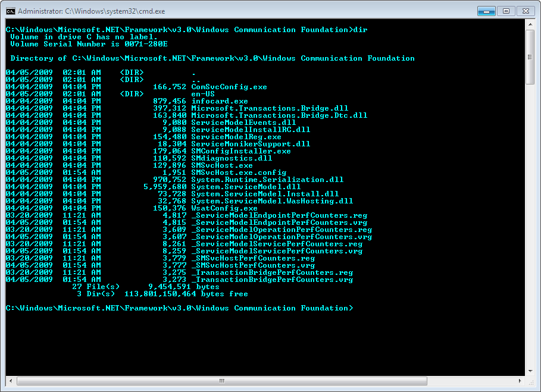Click _ServiceModelEndpointPerfCounters.vrg entry
The width and height of the screenshot is (541, 392).
coord(280,222)
